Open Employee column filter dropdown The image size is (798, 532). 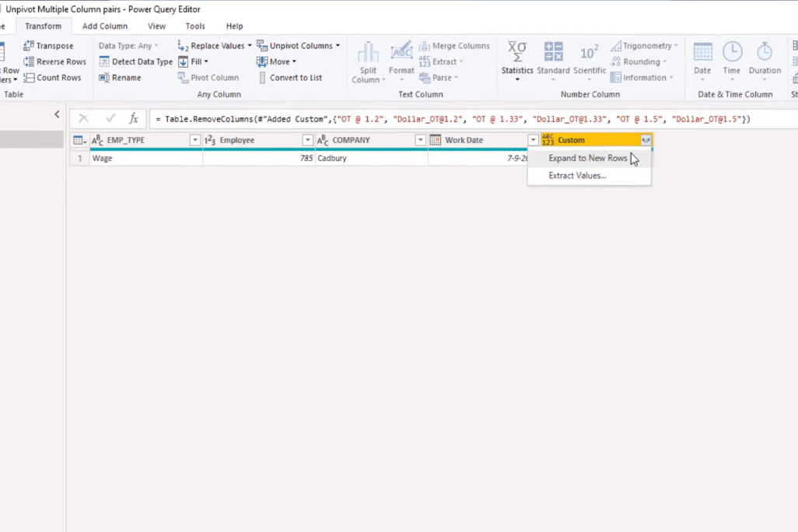coord(307,140)
